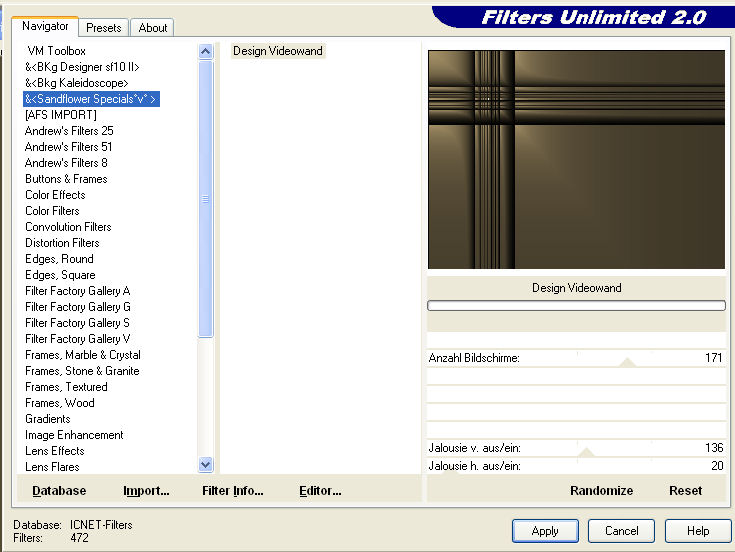Viewport: 735px width, 552px height.
Task: Choose Andrew's Filters 51
Action: pyautogui.click(x=68, y=147)
